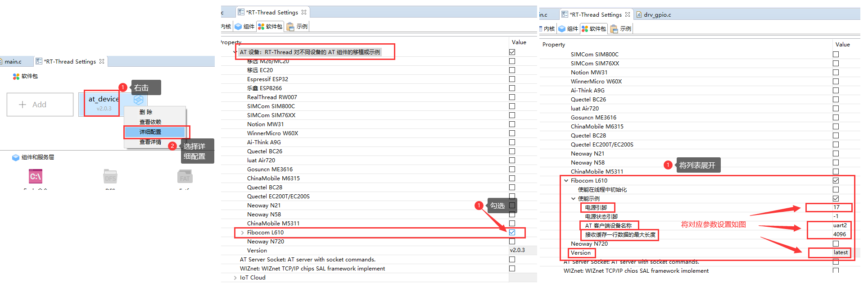Select 查看详情 in the context menu

[x=150, y=142]
